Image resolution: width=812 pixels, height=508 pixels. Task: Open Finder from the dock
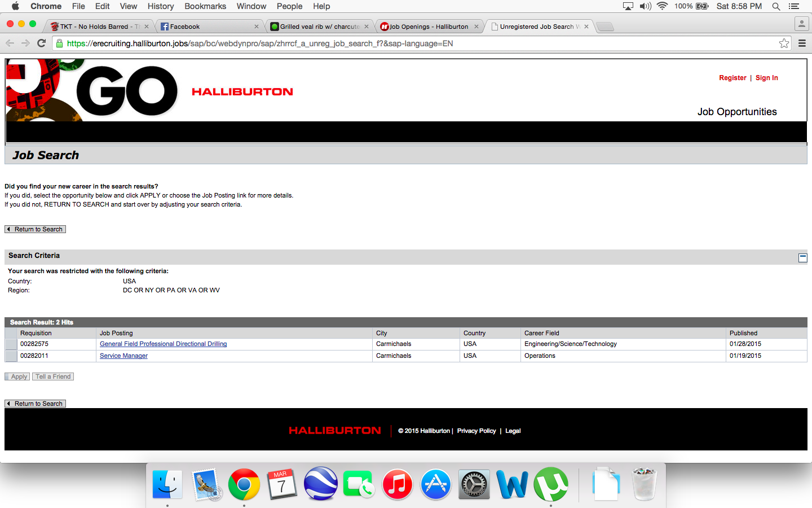point(167,484)
